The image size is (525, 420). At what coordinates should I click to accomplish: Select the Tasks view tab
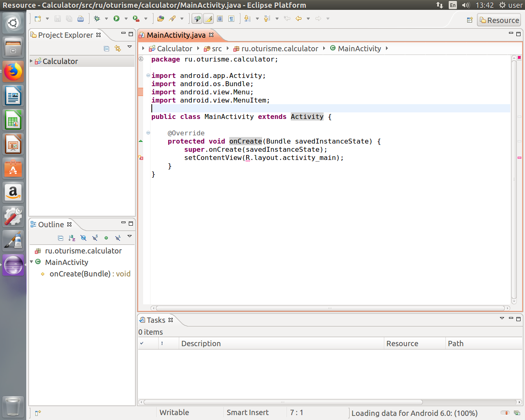[x=156, y=320]
